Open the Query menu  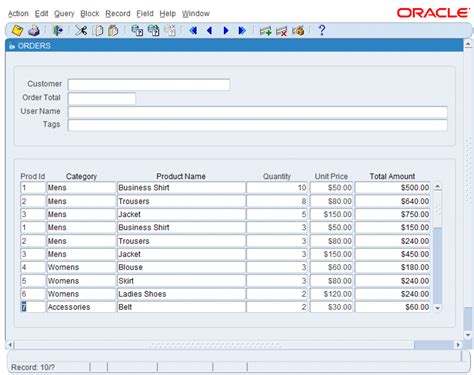[x=64, y=14]
